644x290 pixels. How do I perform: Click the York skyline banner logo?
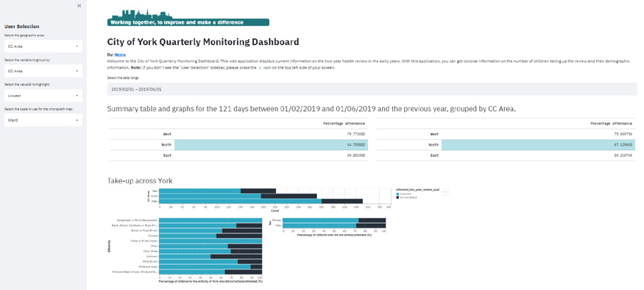[188, 17]
